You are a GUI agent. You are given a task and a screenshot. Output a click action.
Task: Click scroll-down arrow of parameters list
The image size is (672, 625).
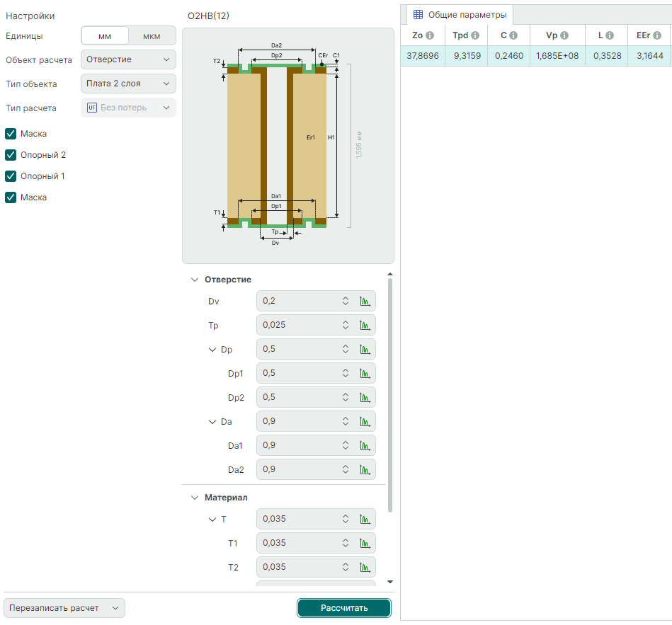tap(390, 582)
